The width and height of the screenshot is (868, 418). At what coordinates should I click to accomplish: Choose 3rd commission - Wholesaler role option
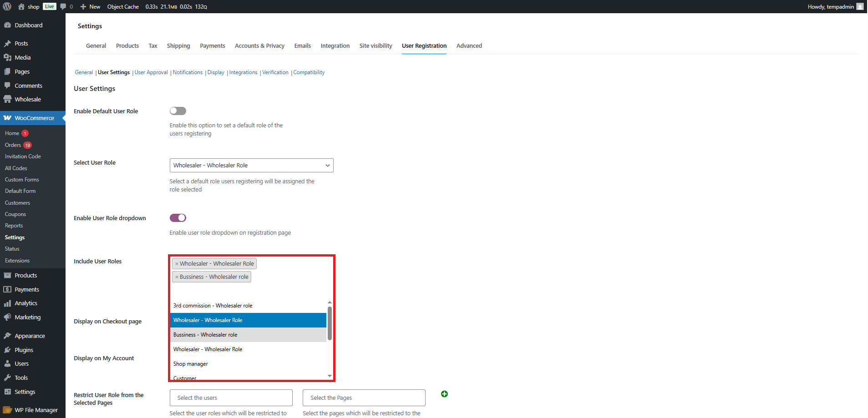click(x=213, y=306)
